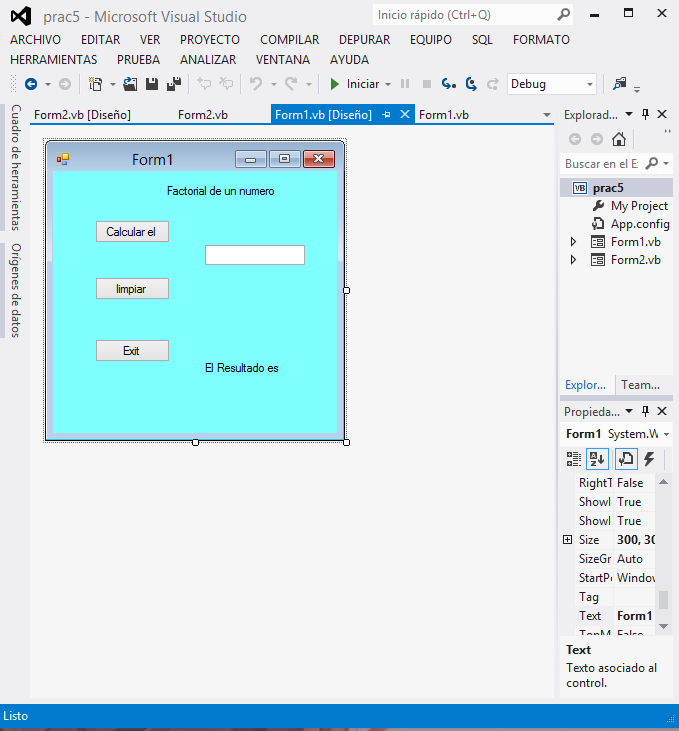Open the Cuadro de herramientas side tab

pos(16,167)
